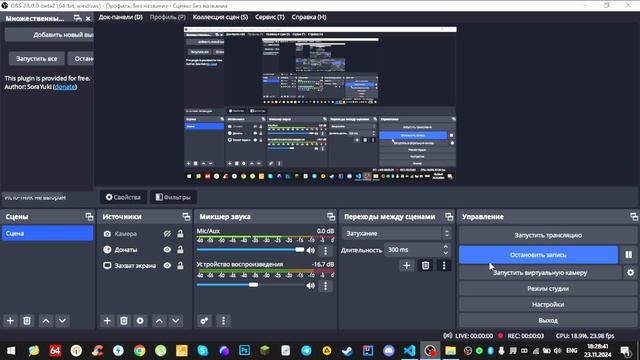Click Добавить новый вывод button
This screenshot has width=640, height=360.
pyautogui.click(x=49, y=35)
